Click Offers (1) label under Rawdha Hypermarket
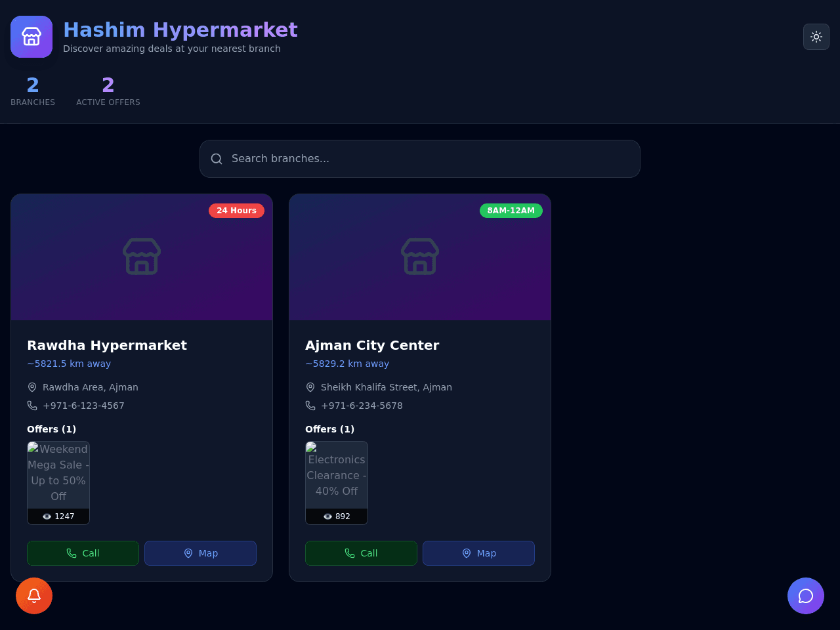840x630 pixels. [51, 429]
